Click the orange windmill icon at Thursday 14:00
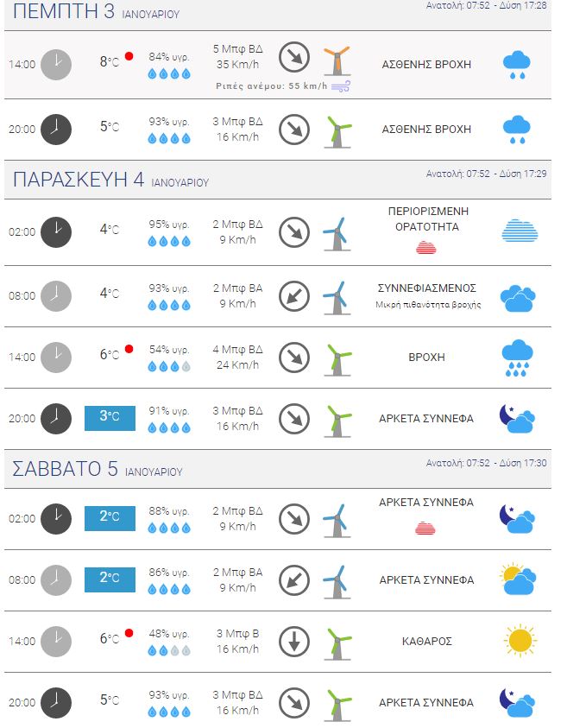The height and width of the screenshot is (728, 567). tap(337, 60)
